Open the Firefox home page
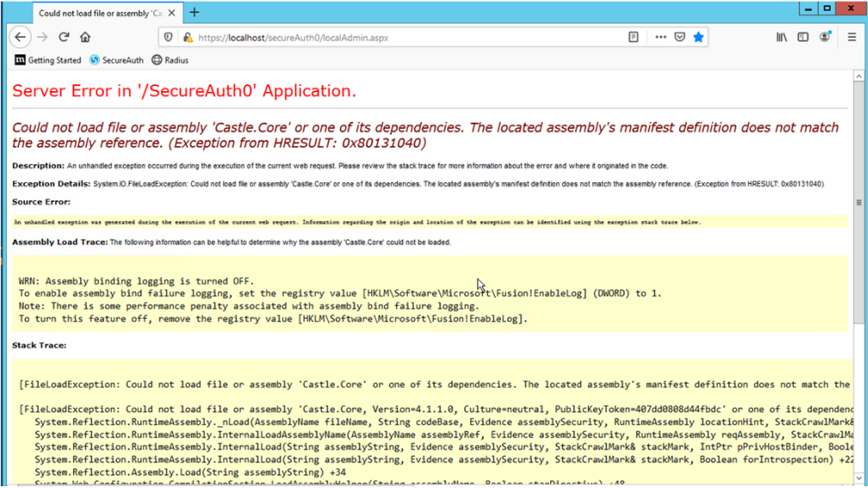The width and height of the screenshot is (868, 488). [85, 37]
